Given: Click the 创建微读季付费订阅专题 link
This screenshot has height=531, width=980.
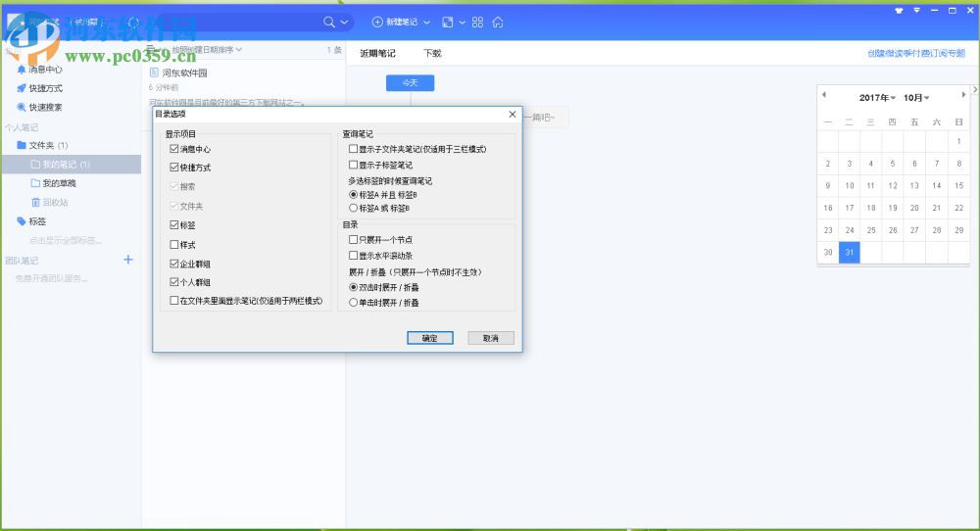Looking at the screenshot, I should click(x=916, y=53).
